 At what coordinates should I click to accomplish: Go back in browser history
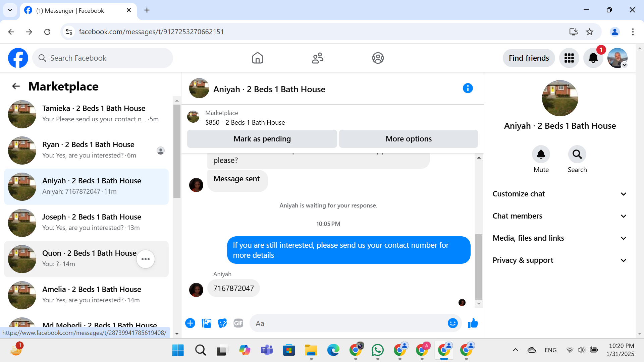point(11,32)
